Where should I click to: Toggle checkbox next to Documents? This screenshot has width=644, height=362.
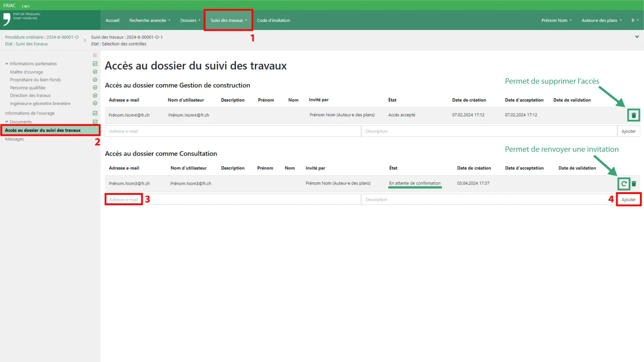coord(95,122)
